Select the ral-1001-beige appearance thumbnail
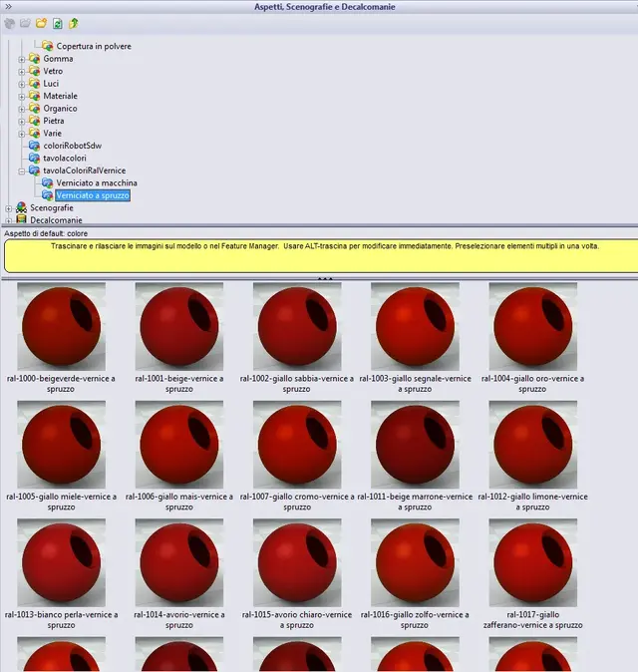The height and width of the screenshot is (672, 638). point(179,327)
